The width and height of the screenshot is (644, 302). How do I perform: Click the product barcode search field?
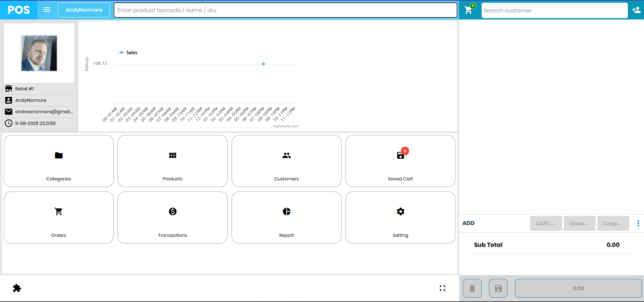click(285, 10)
